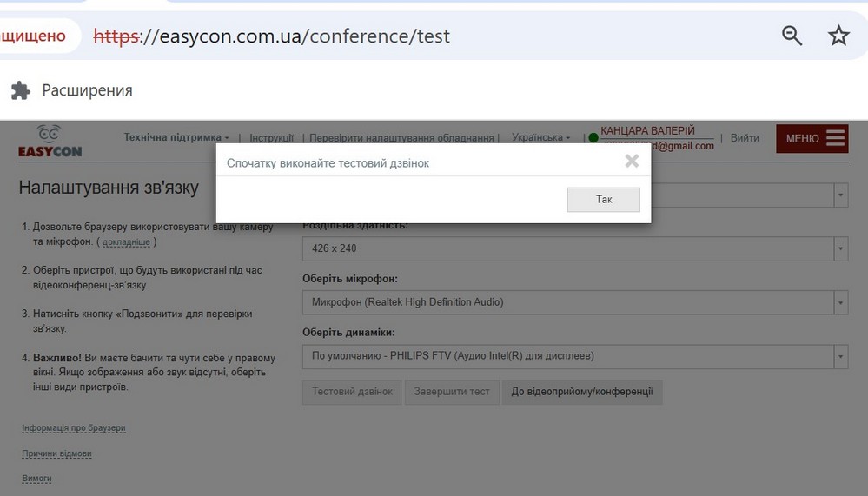This screenshot has width=868, height=496.
Task: Open the Інформація про браузери link
Action: (74, 428)
